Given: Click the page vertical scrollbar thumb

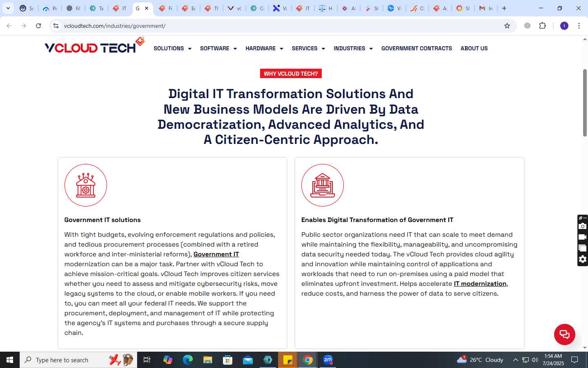Looking at the screenshot, I should (x=585, y=103).
